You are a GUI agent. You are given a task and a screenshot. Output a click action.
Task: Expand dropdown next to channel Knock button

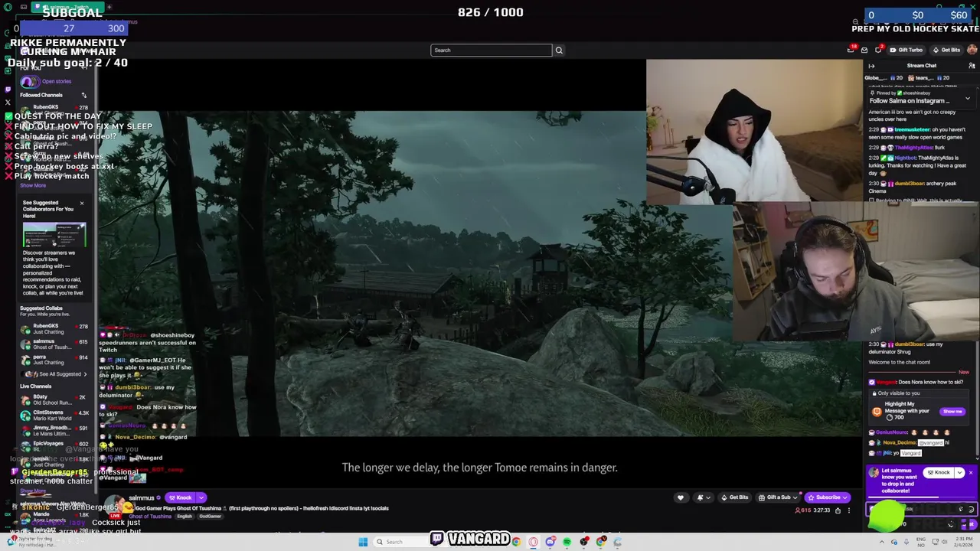[201, 497]
